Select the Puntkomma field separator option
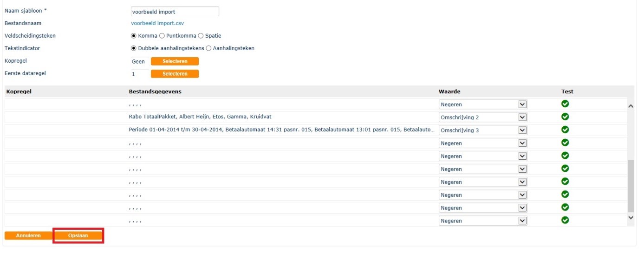The height and width of the screenshot is (254, 644). (x=162, y=36)
